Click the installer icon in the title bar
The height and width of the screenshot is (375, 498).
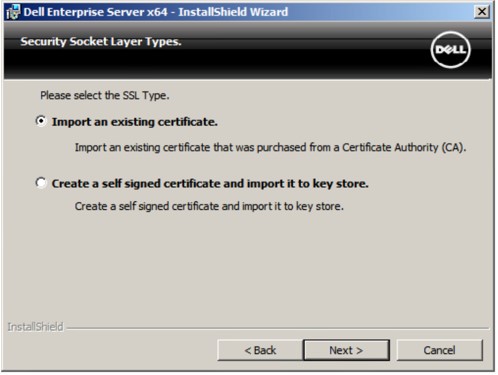[x=13, y=12]
